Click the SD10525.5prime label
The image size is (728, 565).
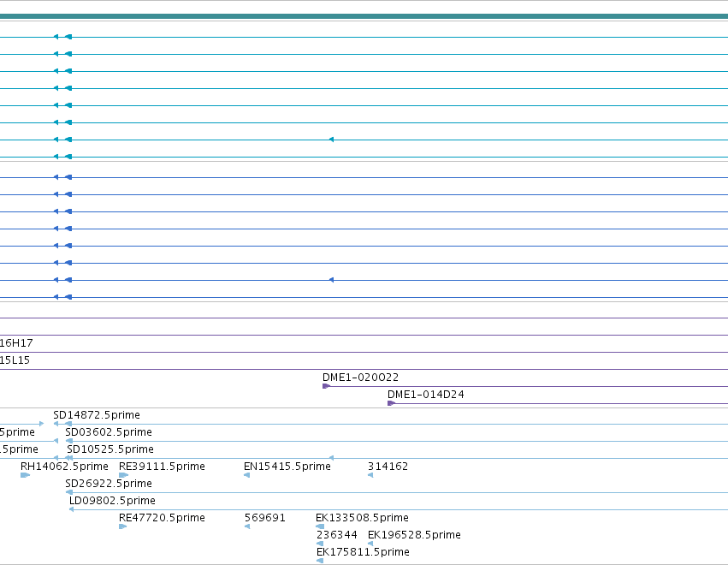[x=110, y=449]
